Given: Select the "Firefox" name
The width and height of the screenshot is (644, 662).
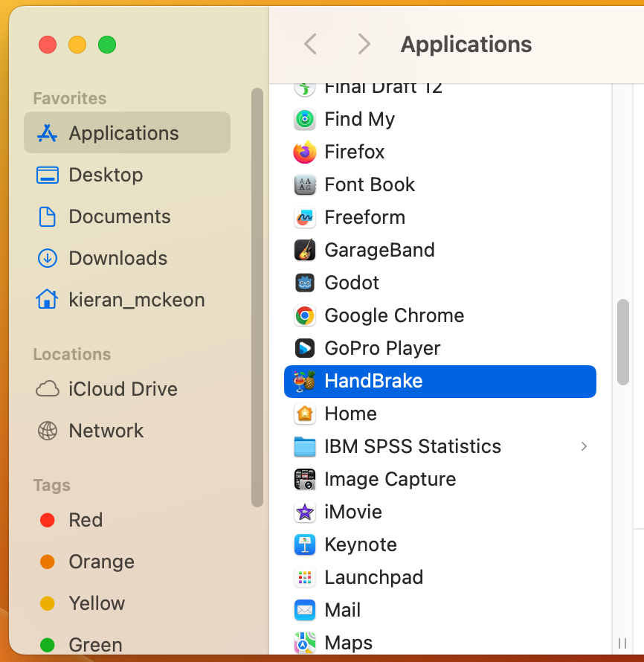Looking at the screenshot, I should coord(355,152).
